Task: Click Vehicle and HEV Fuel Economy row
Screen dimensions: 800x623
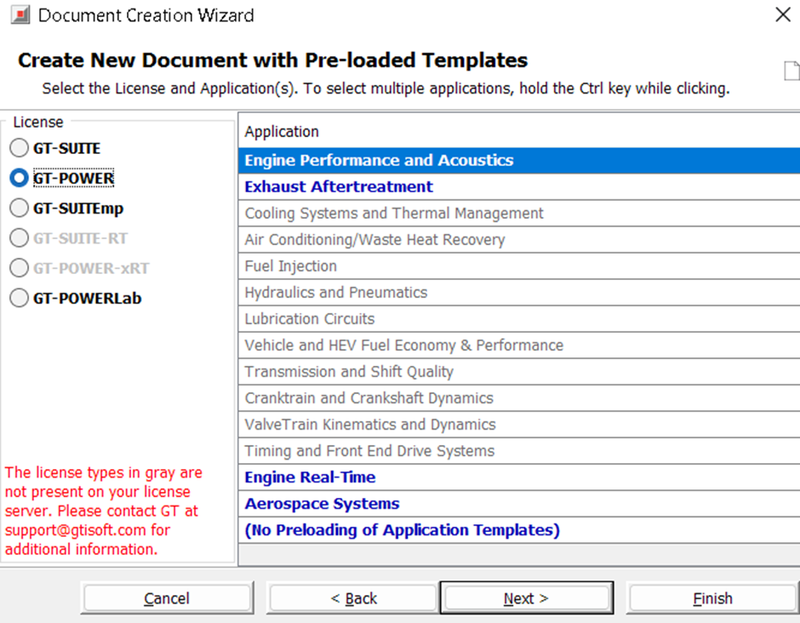Action: [x=519, y=345]
